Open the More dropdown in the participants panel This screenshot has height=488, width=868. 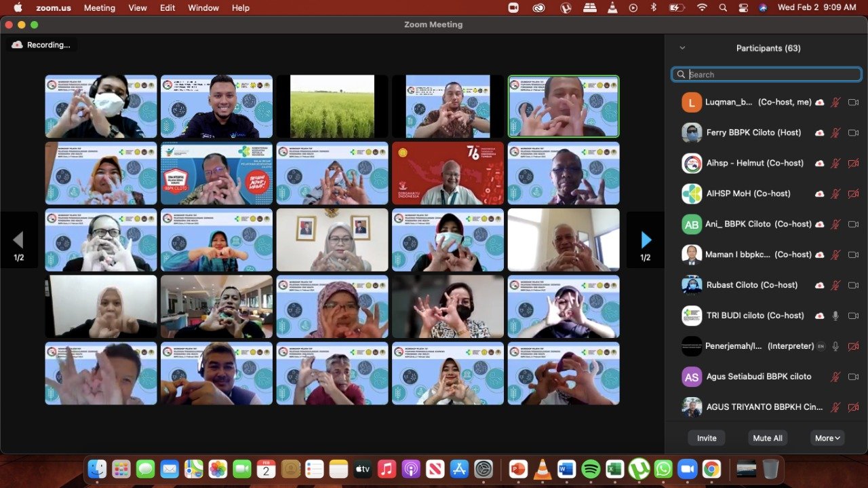[827, 438]
